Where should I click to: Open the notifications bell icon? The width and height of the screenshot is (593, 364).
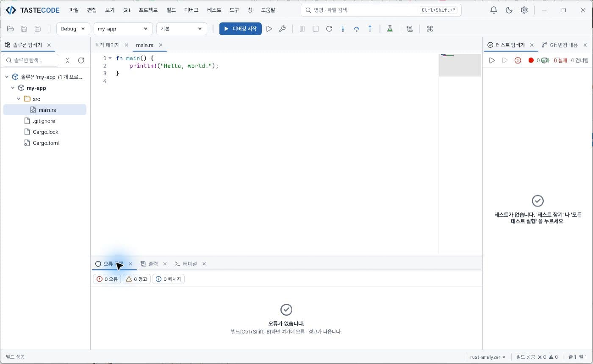pos(493,10)
